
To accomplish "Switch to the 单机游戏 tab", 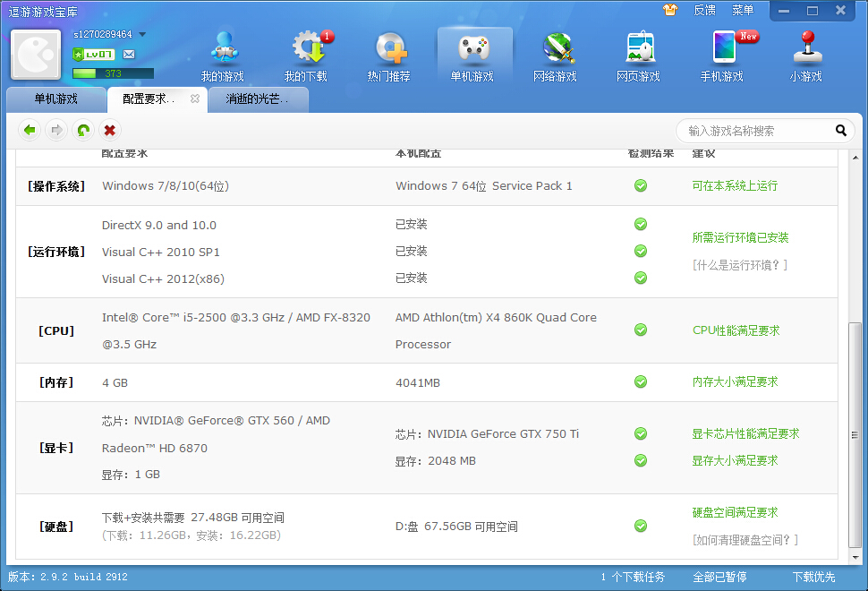I will tap(55, 99).
